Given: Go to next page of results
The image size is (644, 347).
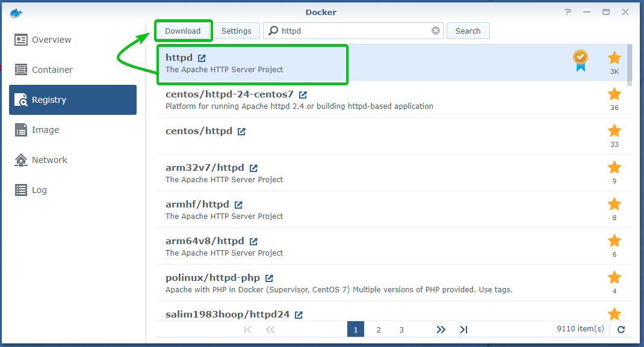Looking at the screenshot, I should click(x=441, y=330).
